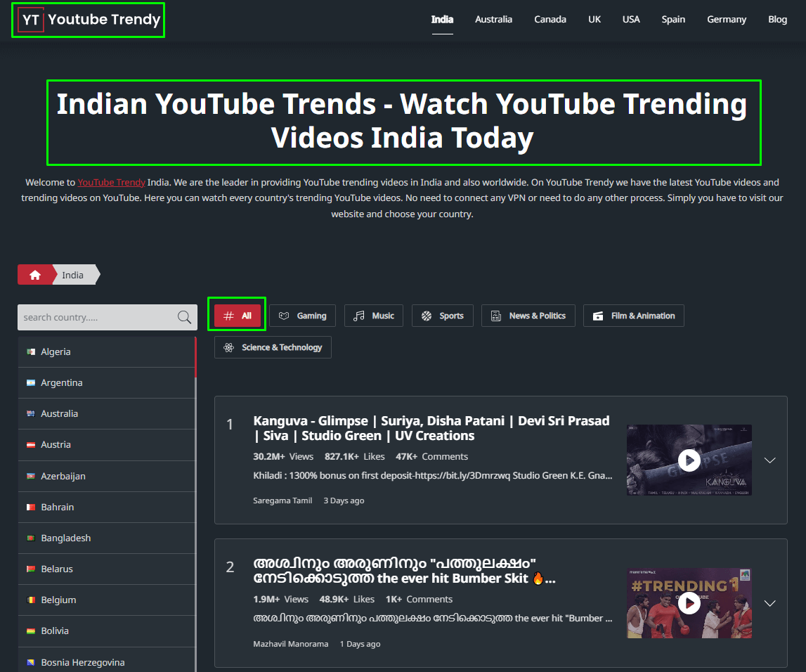Click the Bosnia Herzegovina flag icon
The image size is (806, 672).
click(x=31, y=662)
